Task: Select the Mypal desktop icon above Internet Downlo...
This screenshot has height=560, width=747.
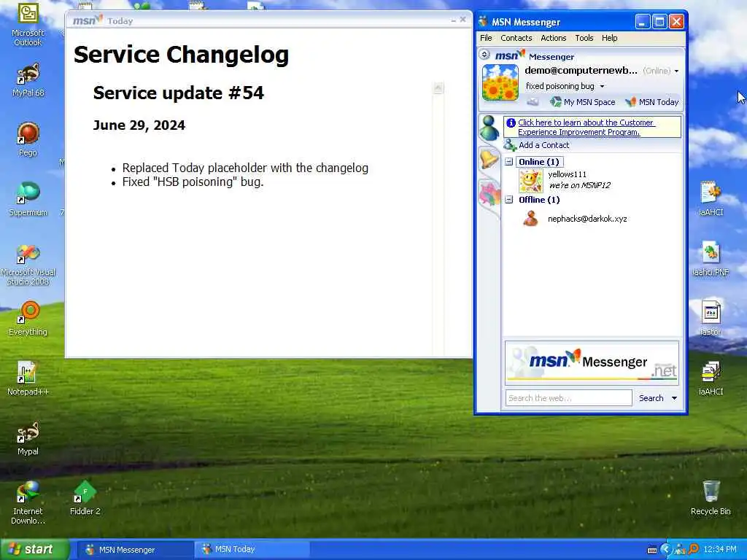Action: 28,438
